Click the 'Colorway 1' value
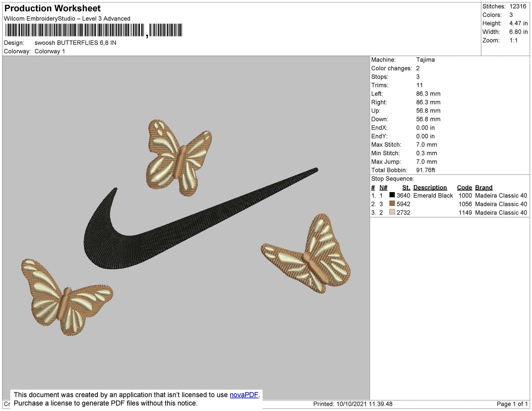 click(x=50, y=51)
